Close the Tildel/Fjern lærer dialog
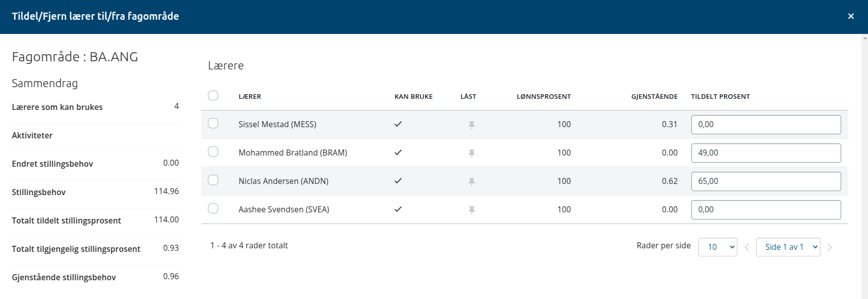Screen dimensions: 868x299 tap(851, 16)
